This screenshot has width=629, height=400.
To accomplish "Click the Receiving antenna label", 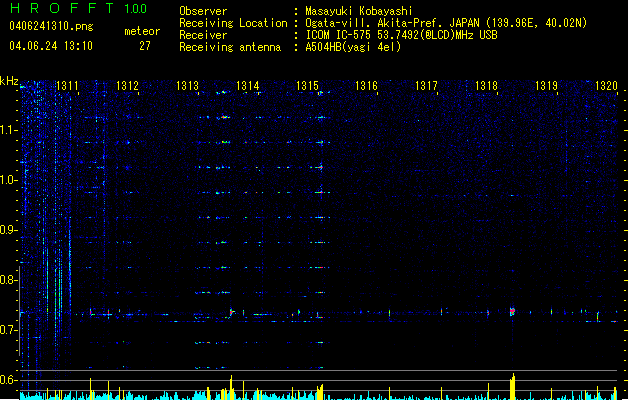I will [230, 47].
